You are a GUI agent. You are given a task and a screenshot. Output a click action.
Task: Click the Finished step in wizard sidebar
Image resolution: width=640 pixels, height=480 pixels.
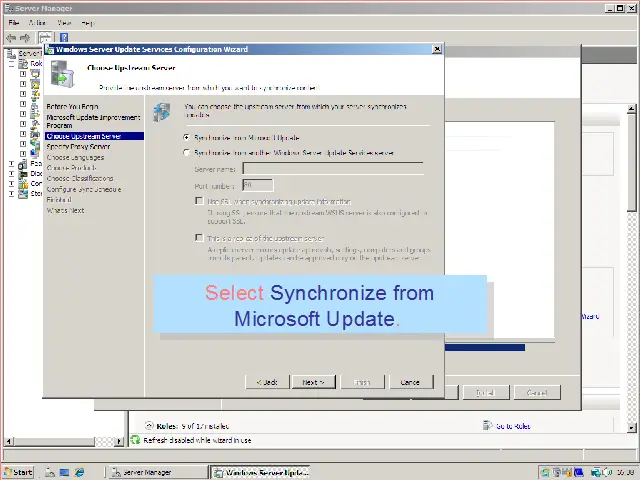click(59, 200)
